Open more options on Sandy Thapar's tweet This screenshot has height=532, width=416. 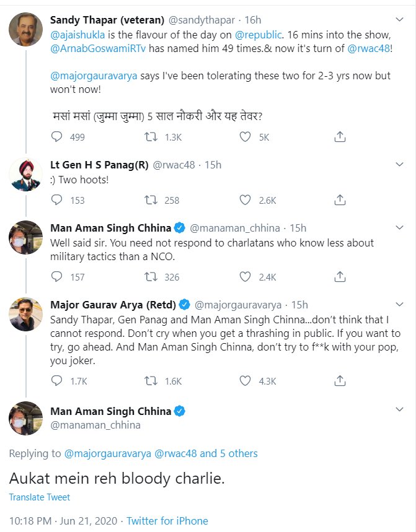[x=400, y=20]
